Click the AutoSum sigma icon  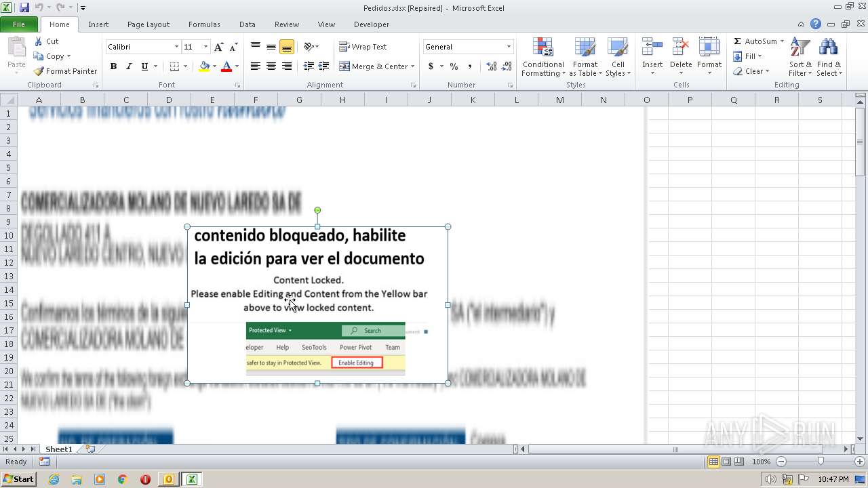click(738, 41)
